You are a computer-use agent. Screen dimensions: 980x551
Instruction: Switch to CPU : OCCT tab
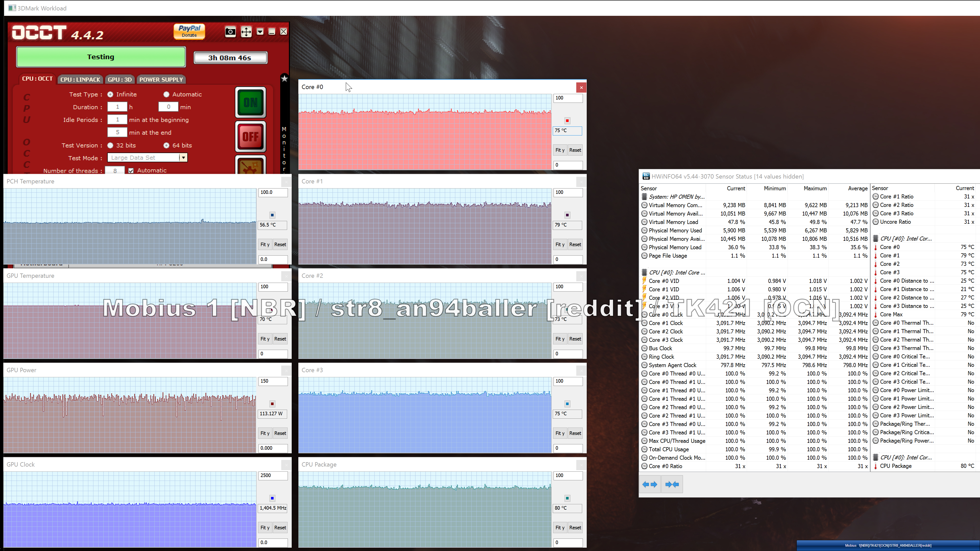coord(37,79)
